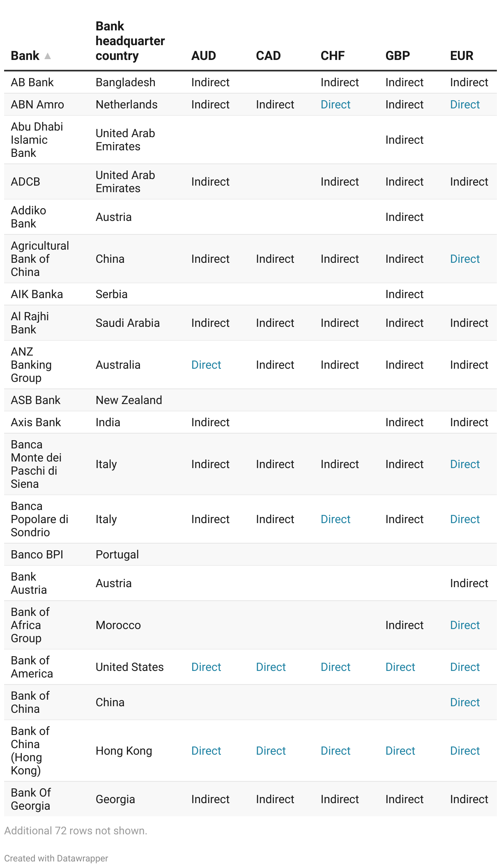Viewport: 501px width, 868px height.
Task: Click Bank of China's Direct EUR cell
Action: pos(464,703)
